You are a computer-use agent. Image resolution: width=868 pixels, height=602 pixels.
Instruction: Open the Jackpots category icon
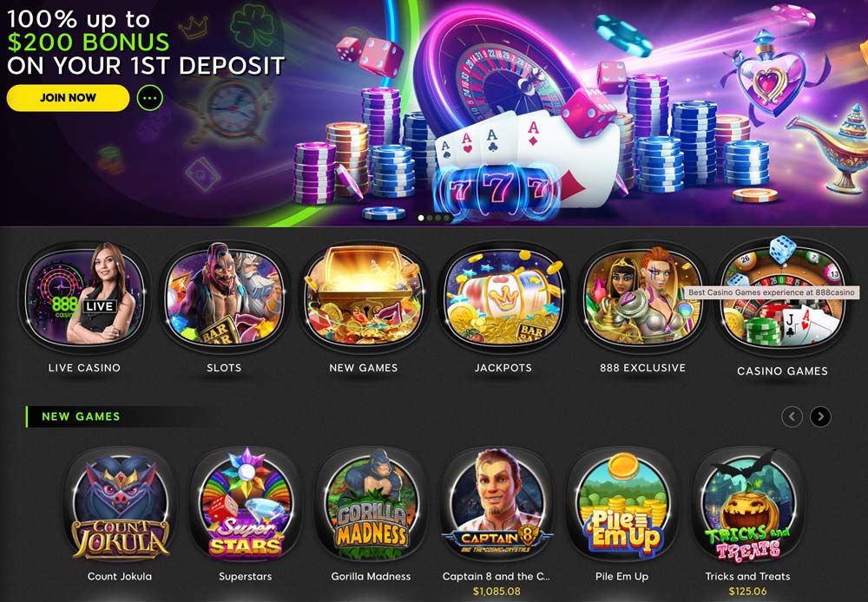503,296
